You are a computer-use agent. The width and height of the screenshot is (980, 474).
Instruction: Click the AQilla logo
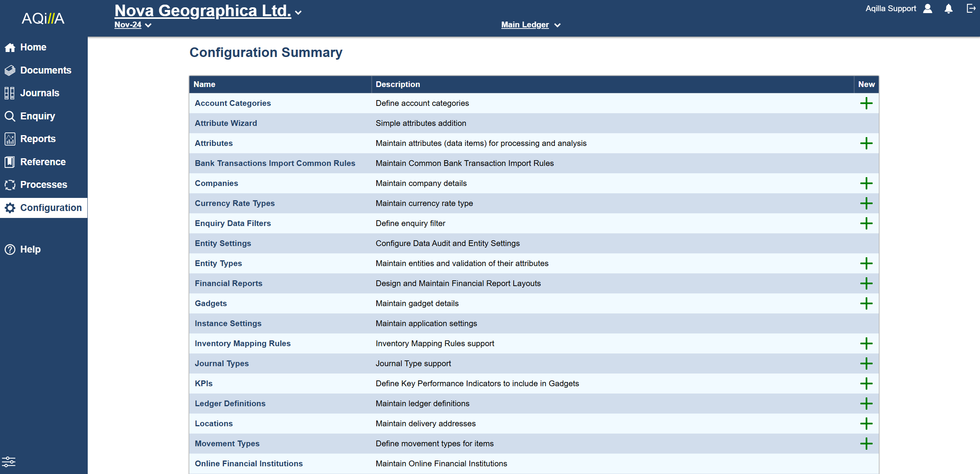[43, 18]
